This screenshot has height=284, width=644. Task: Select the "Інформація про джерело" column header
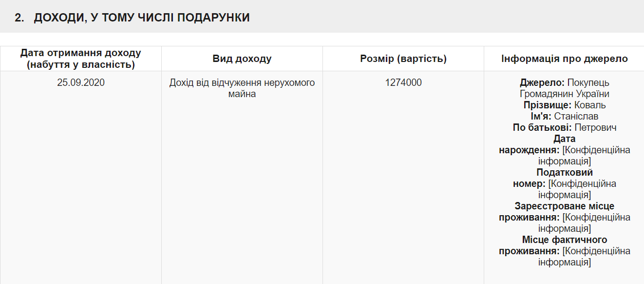pyautogui.click(x=564, y=59)
